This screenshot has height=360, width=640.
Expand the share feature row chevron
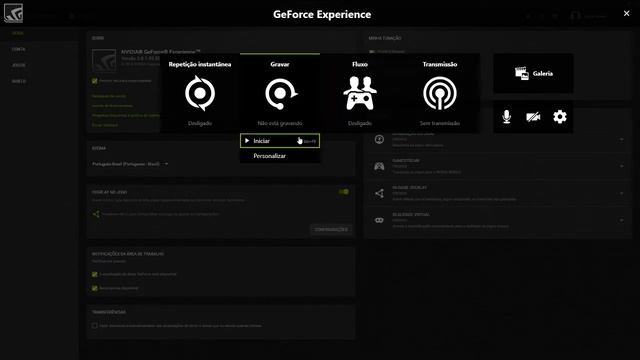622,193
